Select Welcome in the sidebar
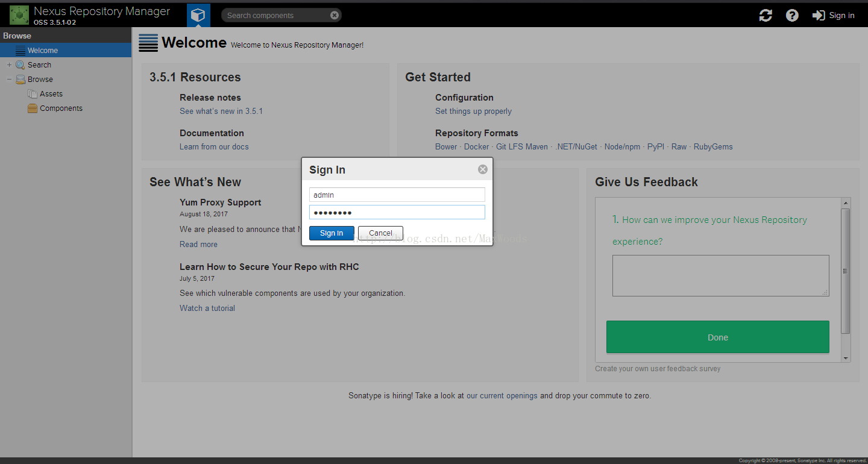The image size is (868, 464). 66,51
